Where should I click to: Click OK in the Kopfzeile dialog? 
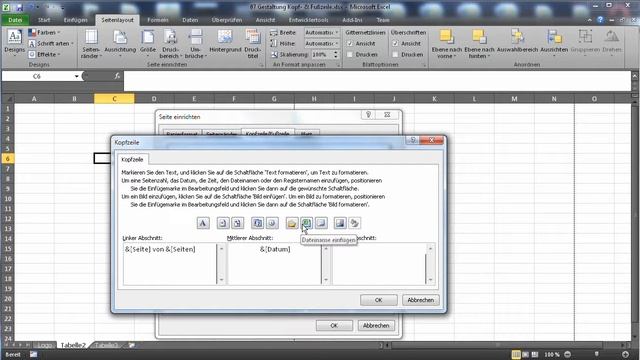[378, 300]
